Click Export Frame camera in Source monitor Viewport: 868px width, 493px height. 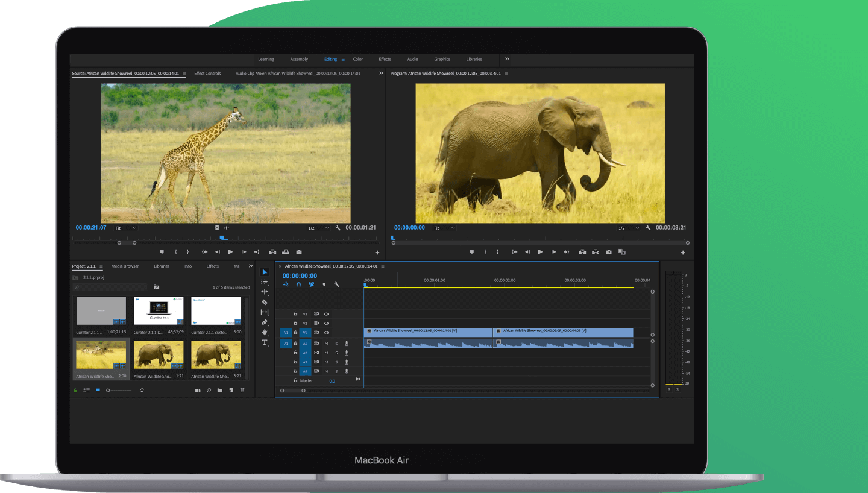299,252
